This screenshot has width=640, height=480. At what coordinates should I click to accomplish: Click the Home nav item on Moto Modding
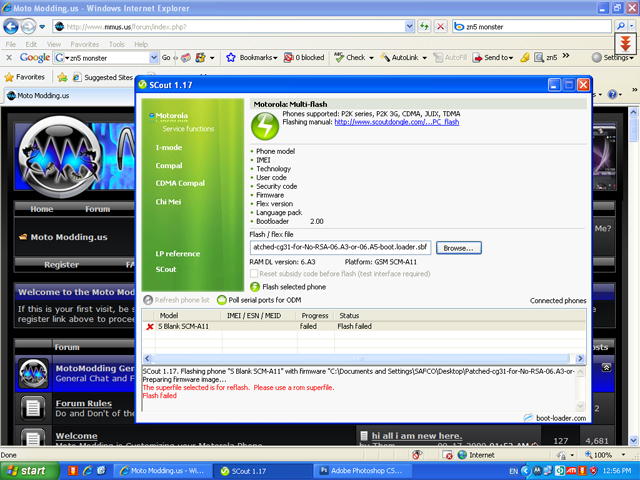(x=42, y=209)
